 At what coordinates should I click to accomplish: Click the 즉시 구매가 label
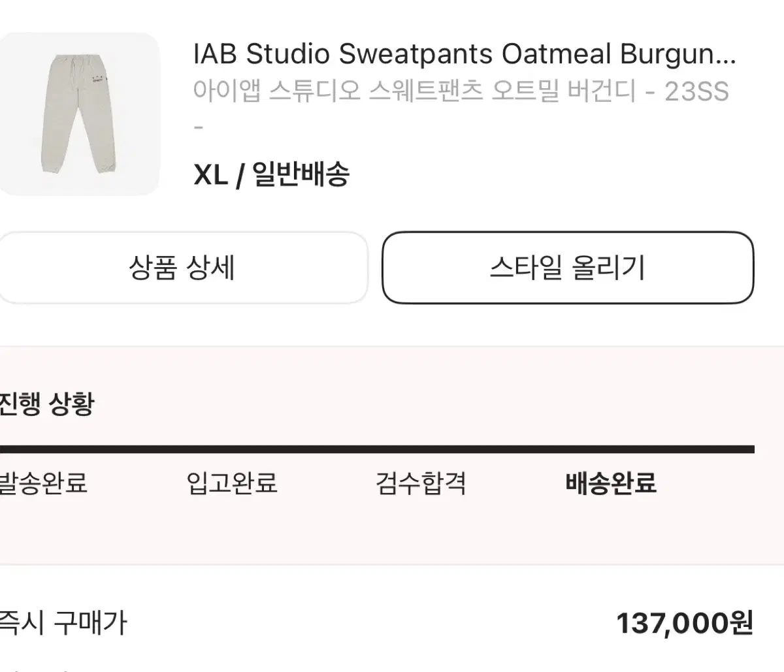click(63, 622)
